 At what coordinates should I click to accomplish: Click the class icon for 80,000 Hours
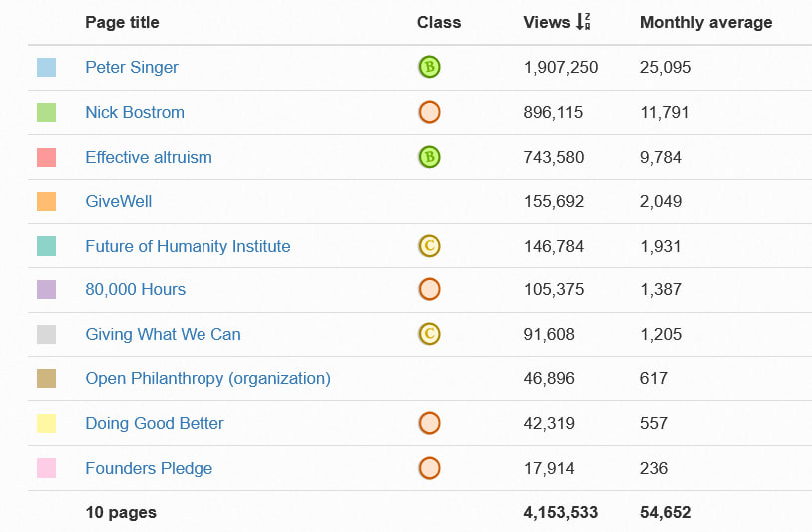click(429, 289)
